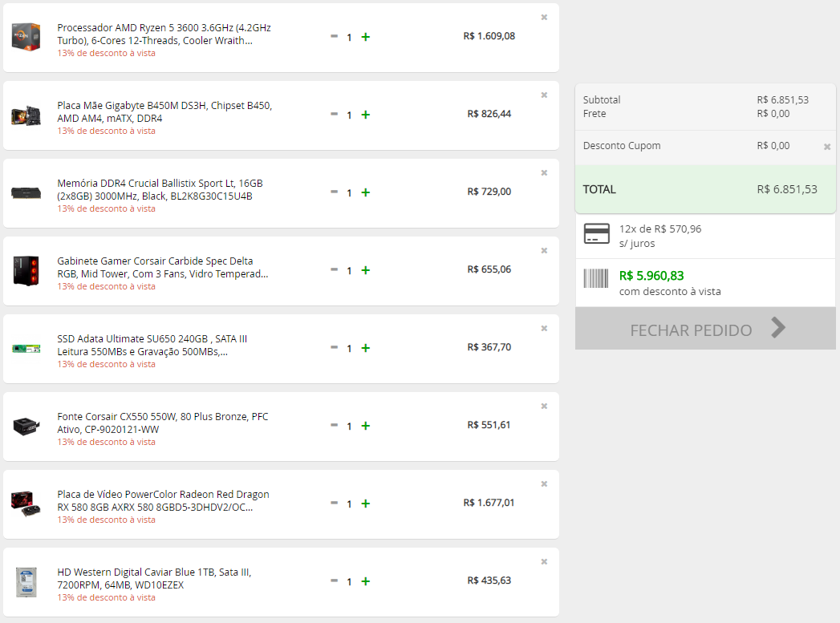Select the credit card installment icon
Image resolution: width=840 pixels, height=623 pixels.
coord(596,234)
